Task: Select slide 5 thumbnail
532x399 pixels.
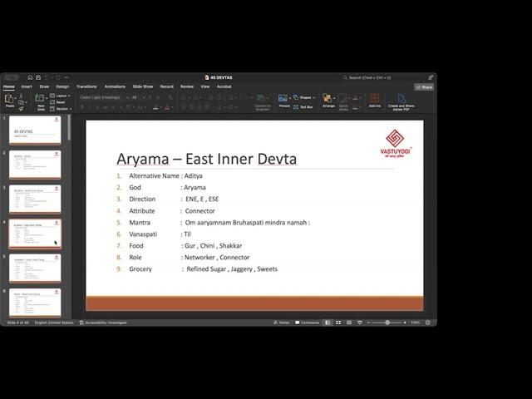Action: click(35, 268)
